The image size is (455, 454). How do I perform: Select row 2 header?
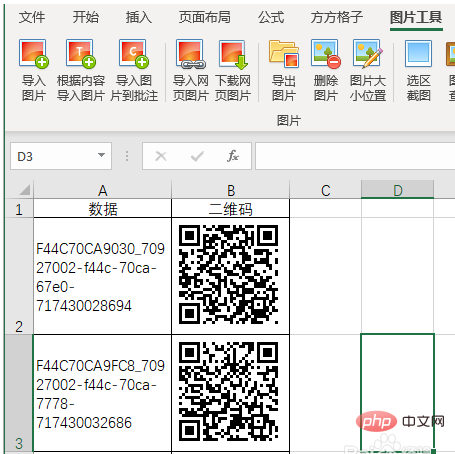(x=19, y=276)
